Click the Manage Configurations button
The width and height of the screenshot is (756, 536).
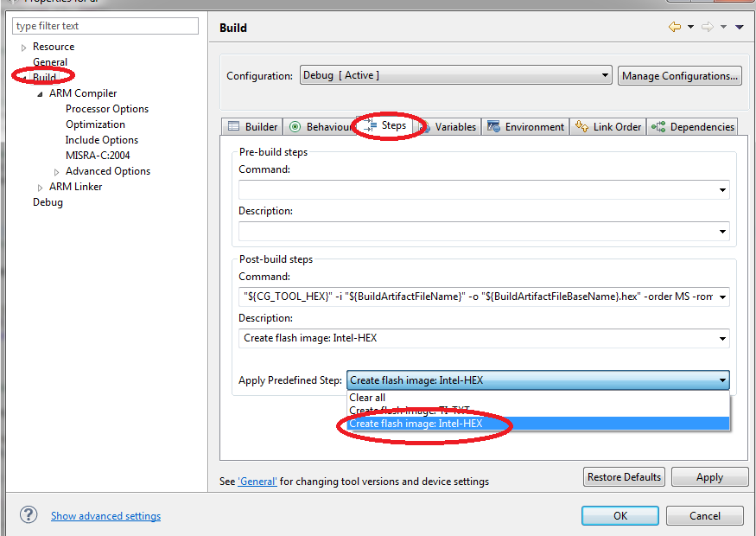[x=680, y=75]
